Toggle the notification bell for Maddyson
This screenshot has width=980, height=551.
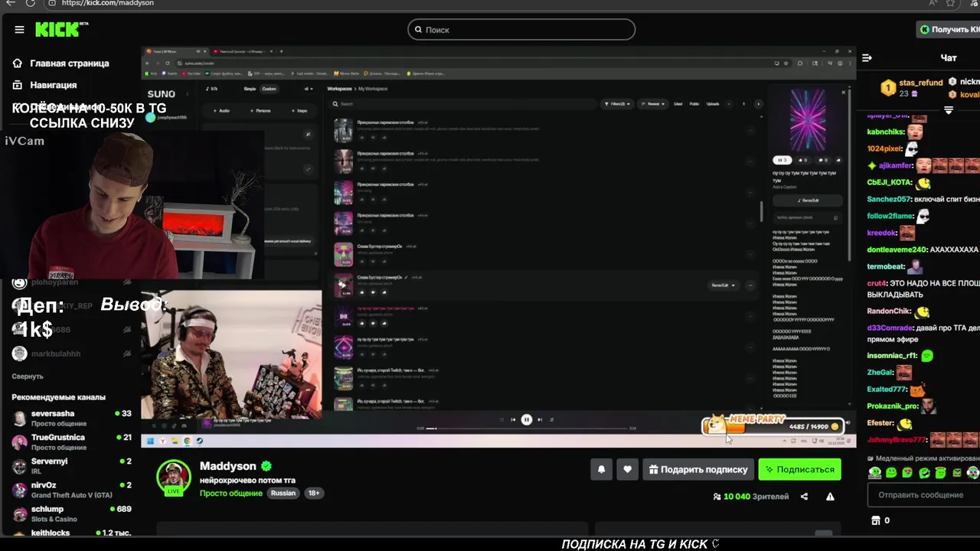click(x=601, y=470)
